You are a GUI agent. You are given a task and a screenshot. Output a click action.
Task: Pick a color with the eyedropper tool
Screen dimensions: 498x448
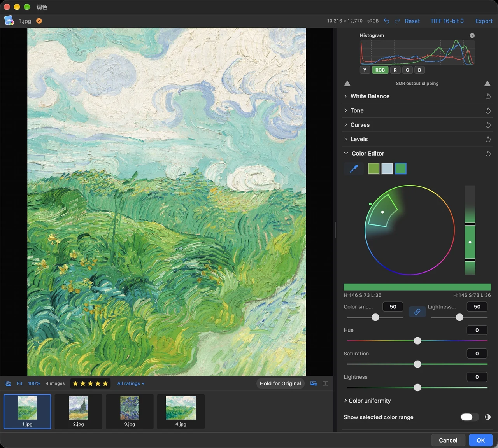(354, 168)
